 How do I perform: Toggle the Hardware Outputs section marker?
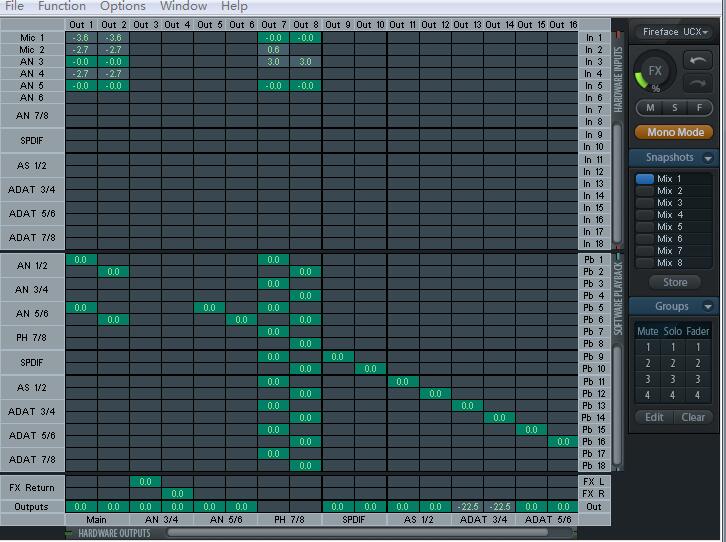[x=69, y=533]
